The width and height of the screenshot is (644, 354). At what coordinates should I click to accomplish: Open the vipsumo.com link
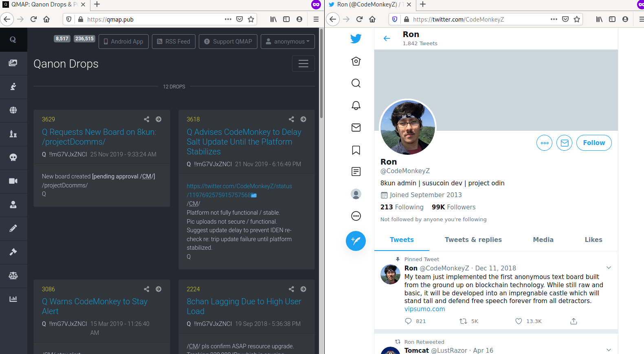425,309
